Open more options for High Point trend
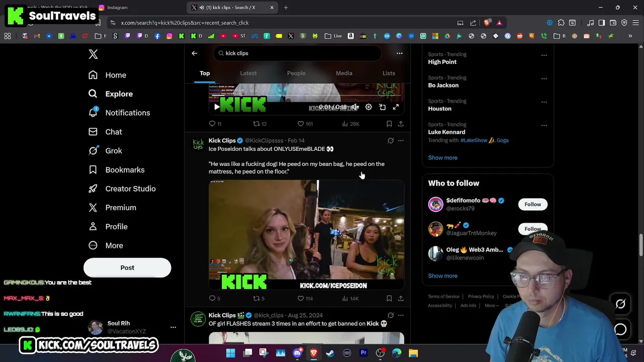 pyautogui.click(x=544, y=55)
